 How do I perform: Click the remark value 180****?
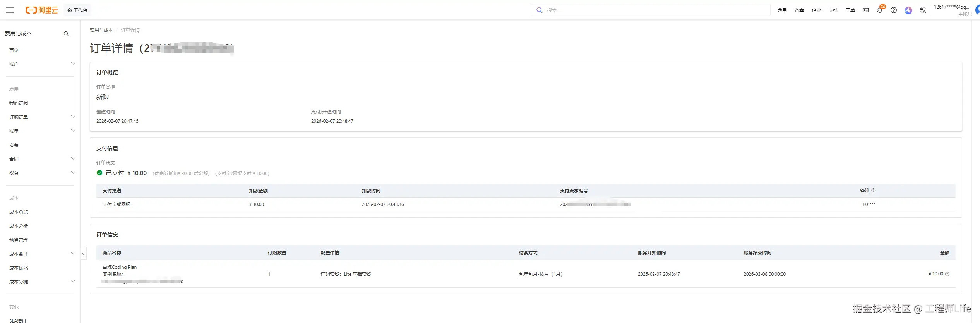click(868, 204)
